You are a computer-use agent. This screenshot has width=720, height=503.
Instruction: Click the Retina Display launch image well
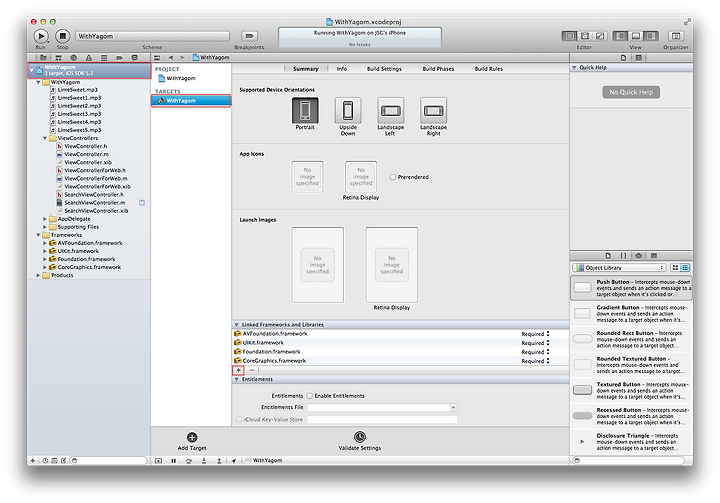point(392,265)
